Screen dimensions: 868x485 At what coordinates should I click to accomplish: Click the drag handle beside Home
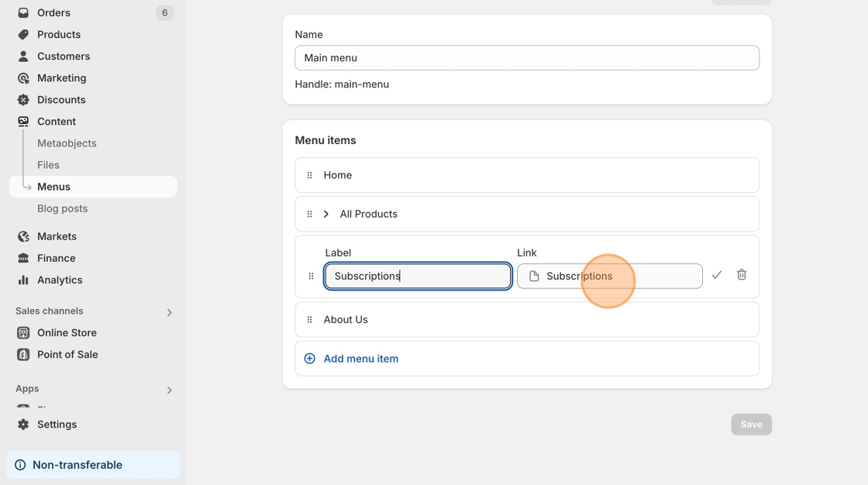click(309, 175)
